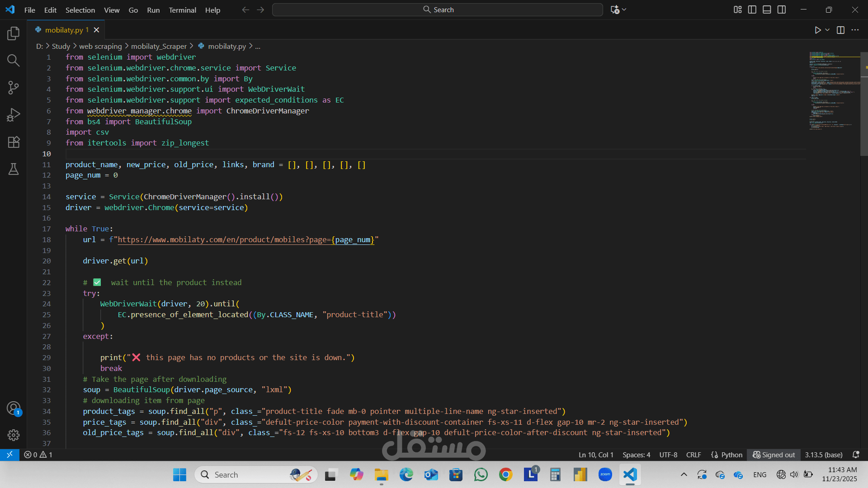Open the Edit menu

coord(50,10)
